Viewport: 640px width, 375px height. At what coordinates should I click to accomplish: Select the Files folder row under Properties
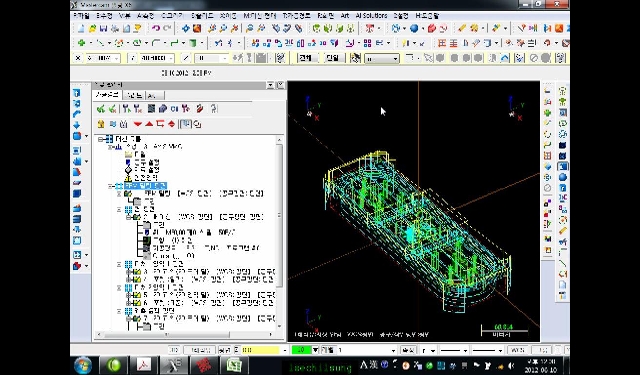[136, 155]
